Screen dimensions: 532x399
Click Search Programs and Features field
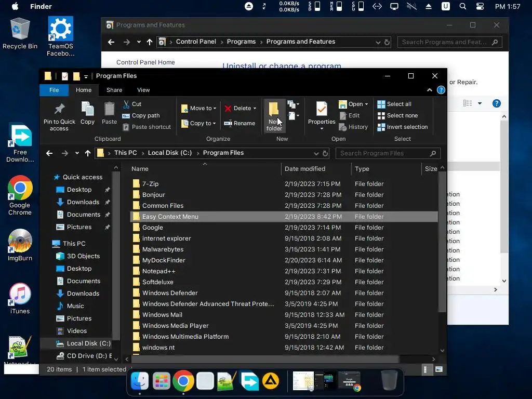tap(449, 42)
